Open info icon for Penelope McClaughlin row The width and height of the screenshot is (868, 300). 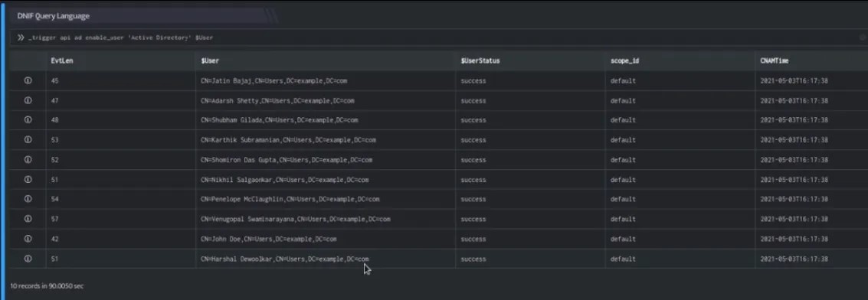[x=28, y=199]
